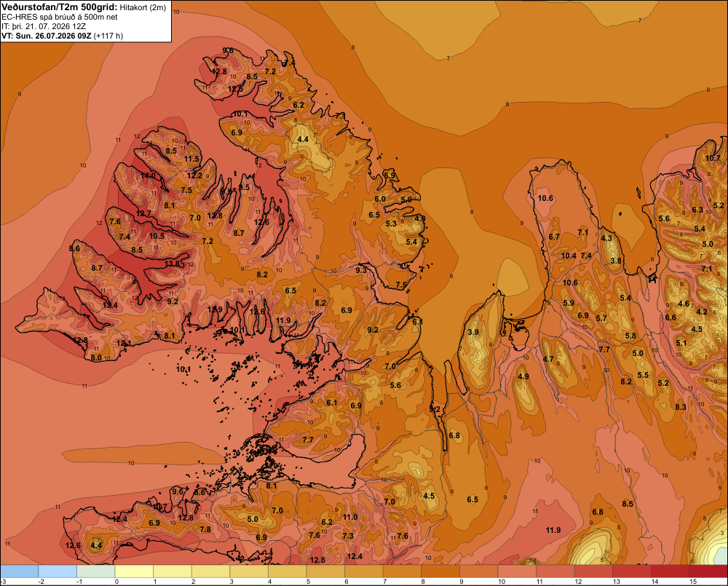Viewport: 728px width, 586px height.
Task: Select legend swatch between 0 and 1
Action: (x=134, y=571)
